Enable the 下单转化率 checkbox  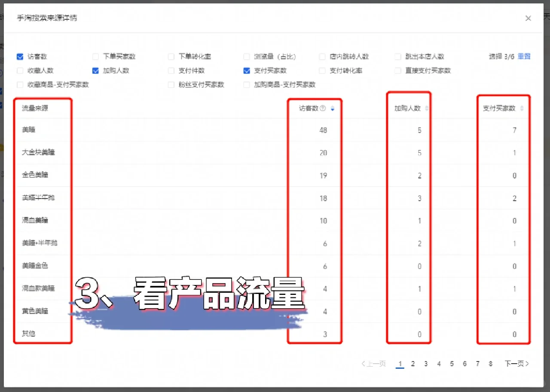[171, 57]
